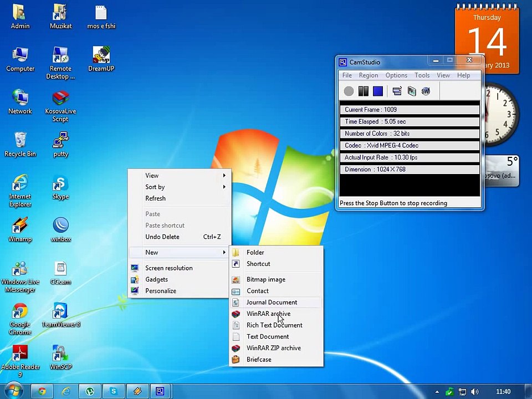The image size is (532, 399).
Task: Select the Remote Desktop shortcut
Action: pos(61,63)
